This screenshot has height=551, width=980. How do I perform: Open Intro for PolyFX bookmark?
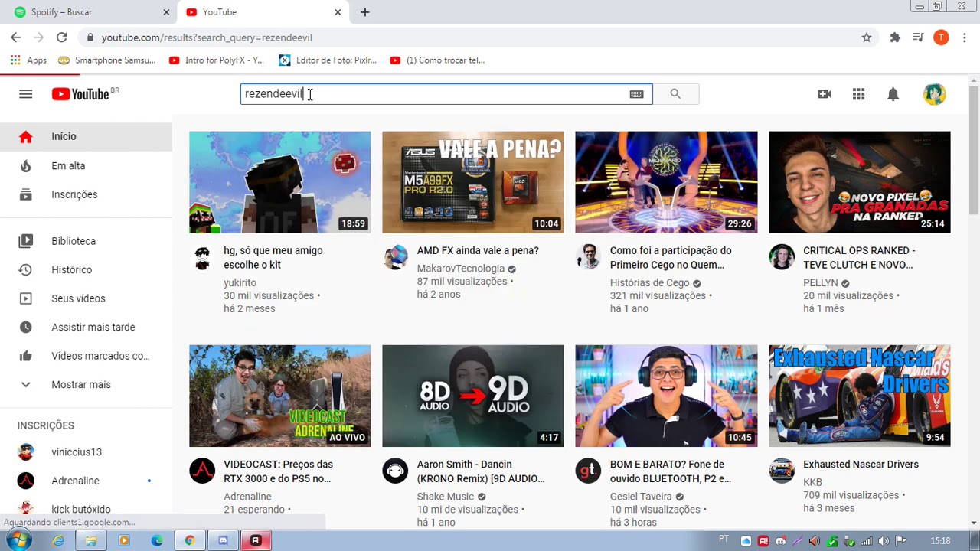217,60
